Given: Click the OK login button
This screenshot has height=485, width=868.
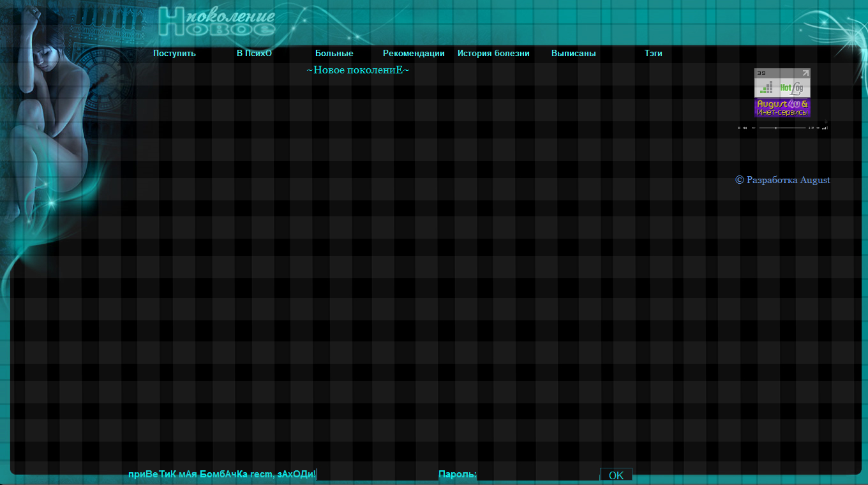Looking at the screenshot, I should tap(616, 475).
